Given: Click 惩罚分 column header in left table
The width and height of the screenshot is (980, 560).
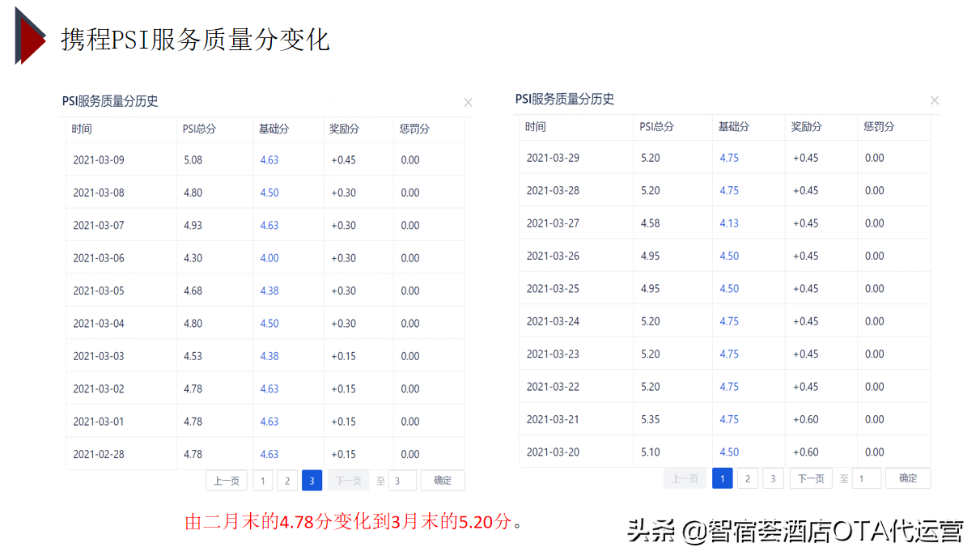Looking at the screenshot, I should pyautogui.click(x=414, y=129).
